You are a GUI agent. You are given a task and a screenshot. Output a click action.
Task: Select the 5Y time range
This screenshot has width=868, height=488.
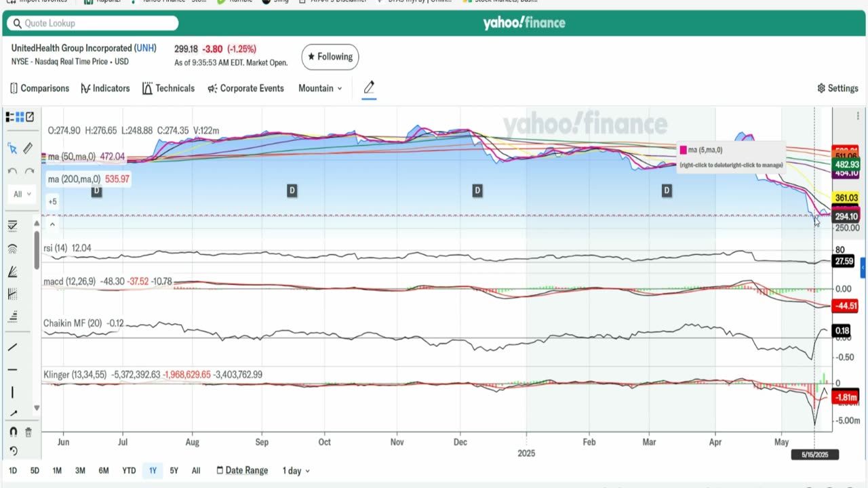click(x=174, y=470)
